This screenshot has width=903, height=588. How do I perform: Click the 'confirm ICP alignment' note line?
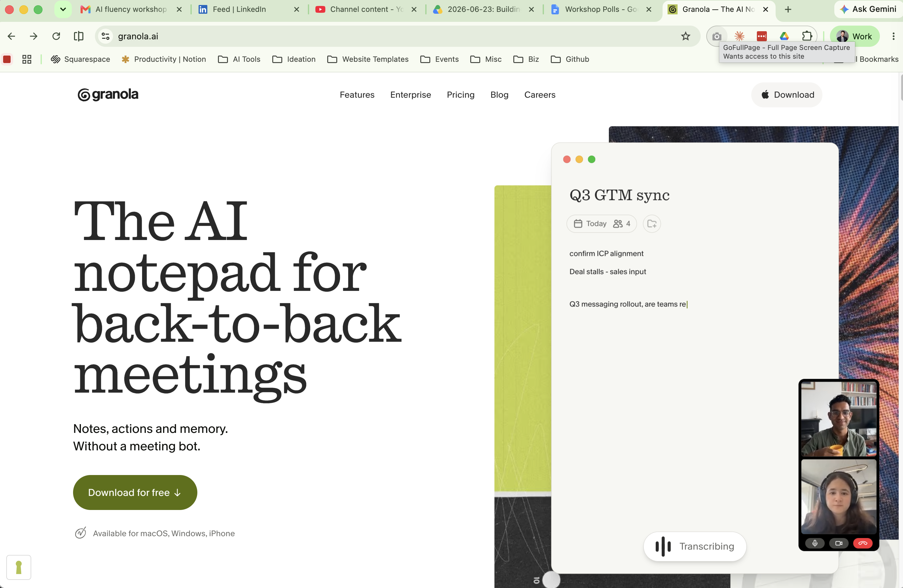point(606,254)
